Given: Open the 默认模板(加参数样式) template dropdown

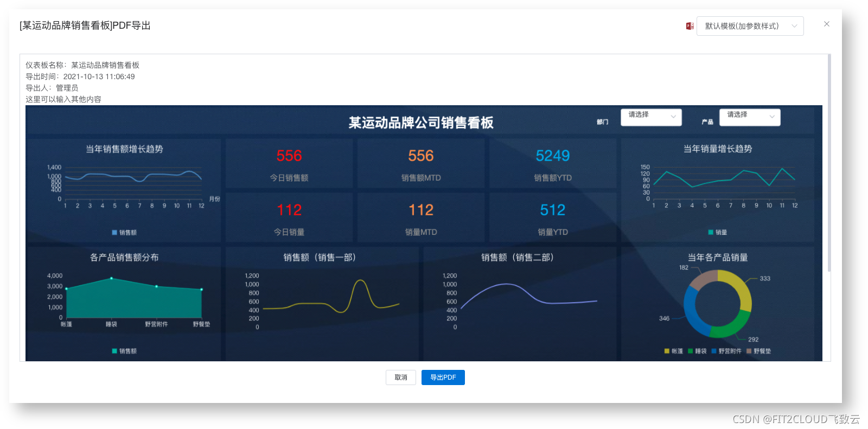Looking at the screenshot, I should click(x=750, y=26).
